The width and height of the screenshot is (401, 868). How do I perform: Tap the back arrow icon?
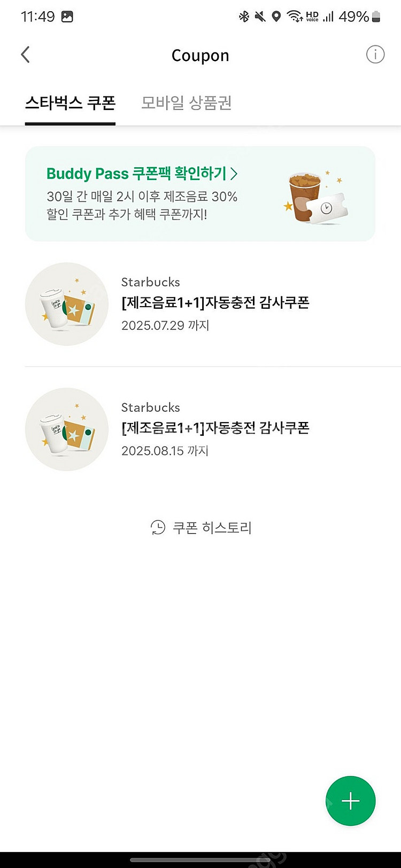pos(25,54)
